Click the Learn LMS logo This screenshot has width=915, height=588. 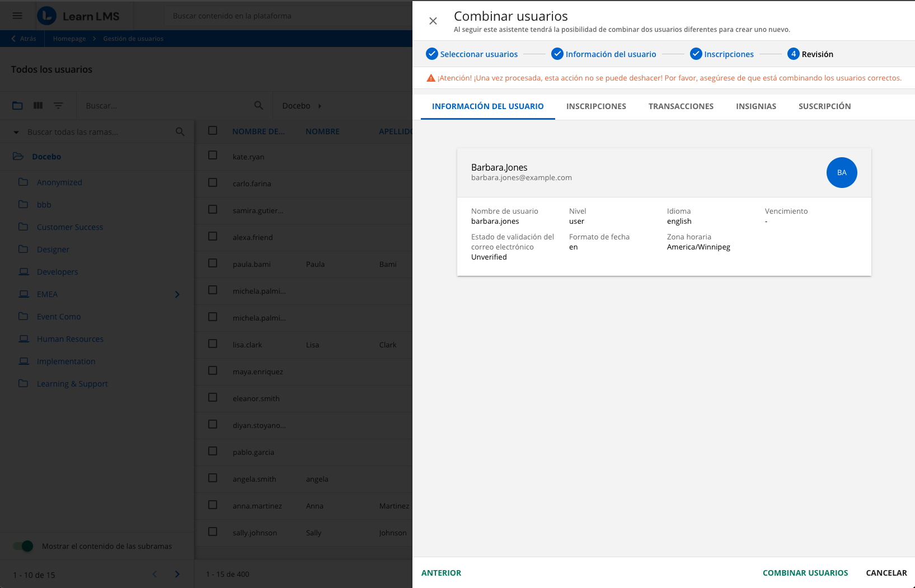(78, 16)
